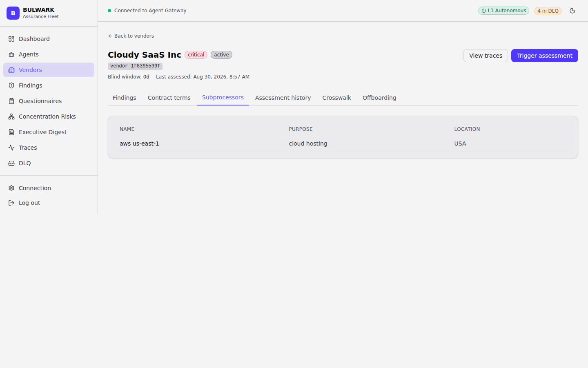Click the aws us-east-1 subprocessor row

click(x=343, y=144)
